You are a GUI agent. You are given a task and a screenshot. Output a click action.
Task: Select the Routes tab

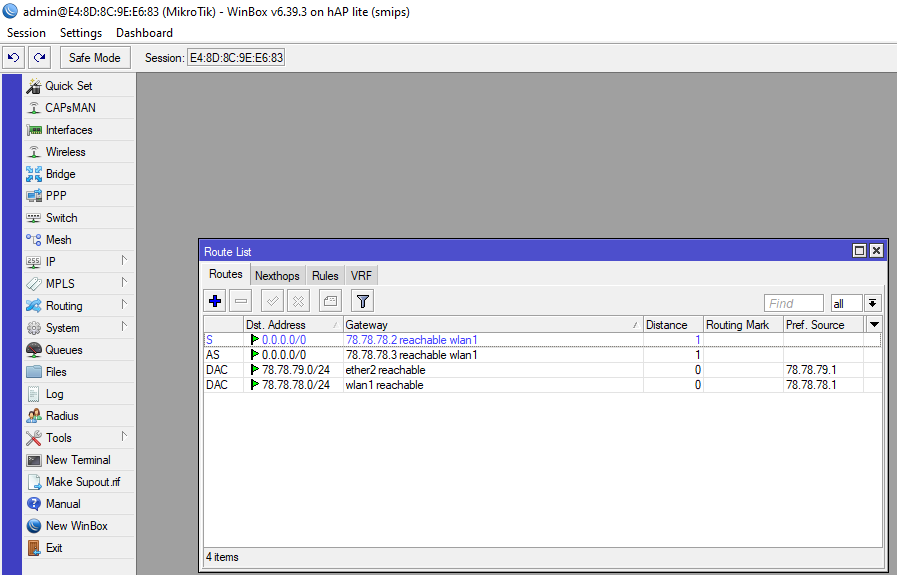[225, 274]
